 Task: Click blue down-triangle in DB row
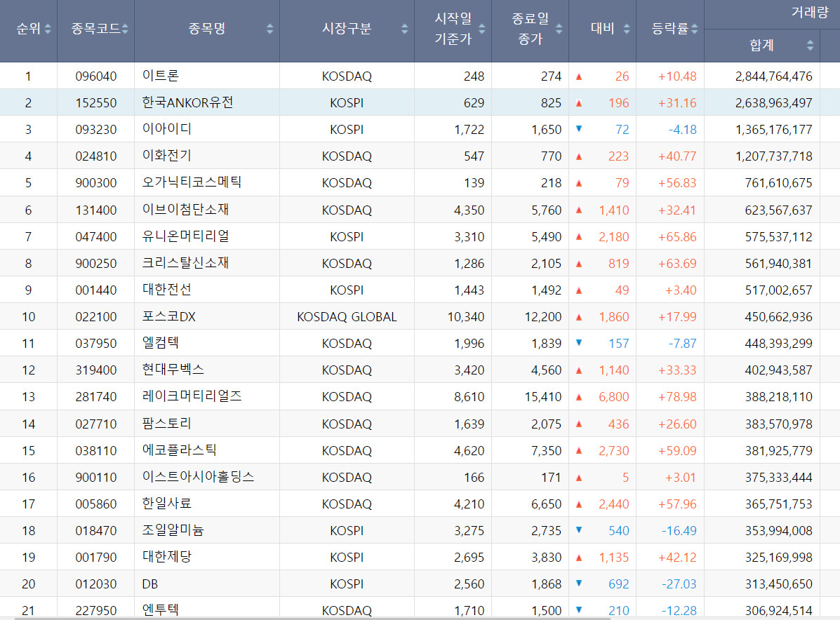579,583
